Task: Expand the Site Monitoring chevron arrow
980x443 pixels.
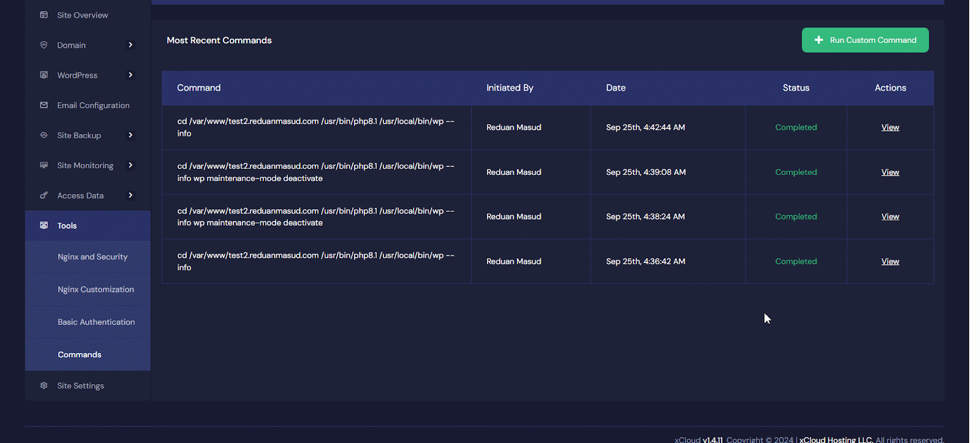Action: (x=130, y=165)
